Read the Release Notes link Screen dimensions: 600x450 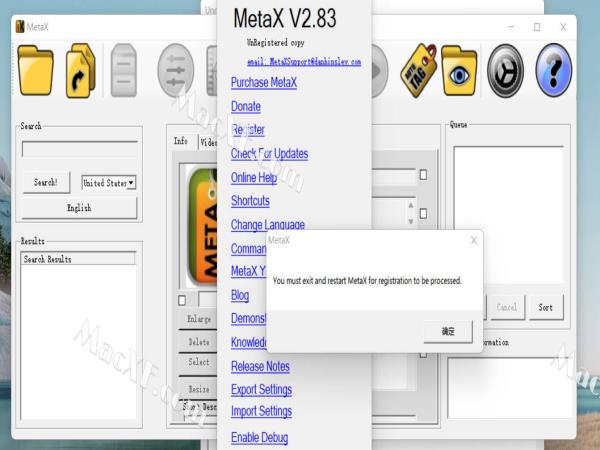[x=260, y=367]
